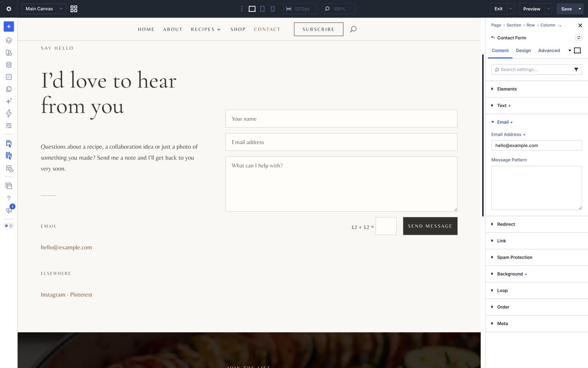Switch to tablet view mode

click(262, 9)
